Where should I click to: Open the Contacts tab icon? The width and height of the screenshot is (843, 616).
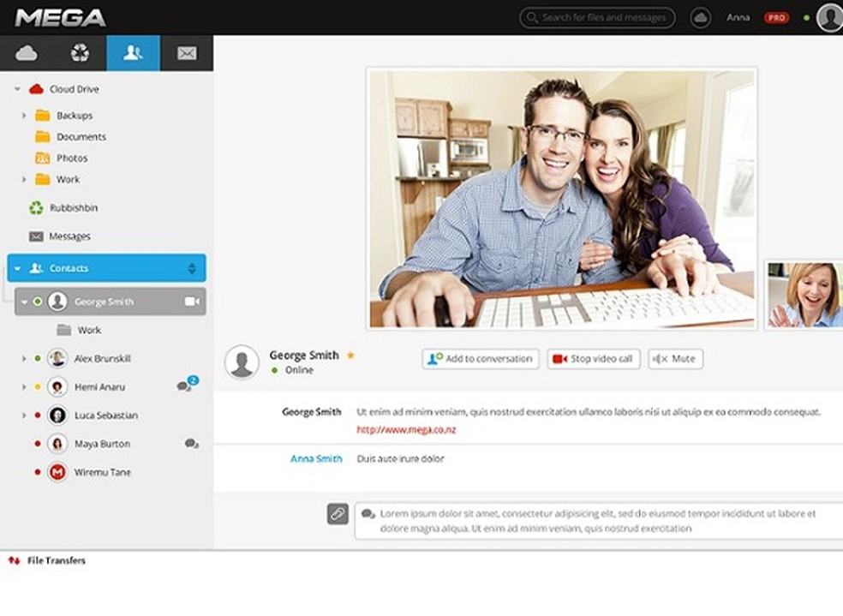pyautogui.click(x=133, y=52)
